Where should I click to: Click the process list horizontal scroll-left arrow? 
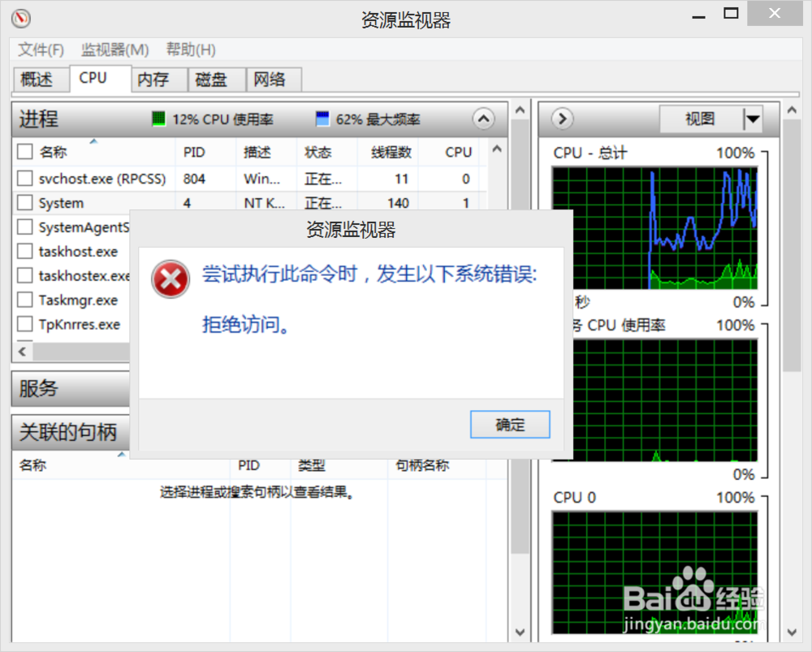(x=22, y=352)
